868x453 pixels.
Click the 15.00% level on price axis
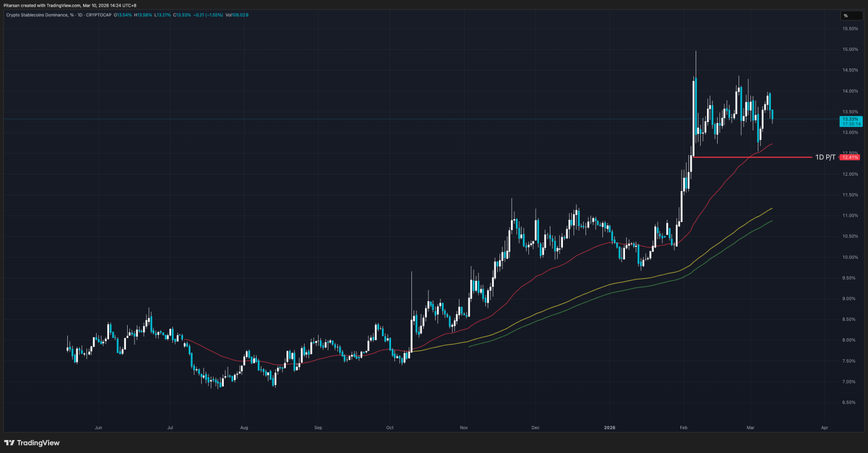(x=850, y=49)
